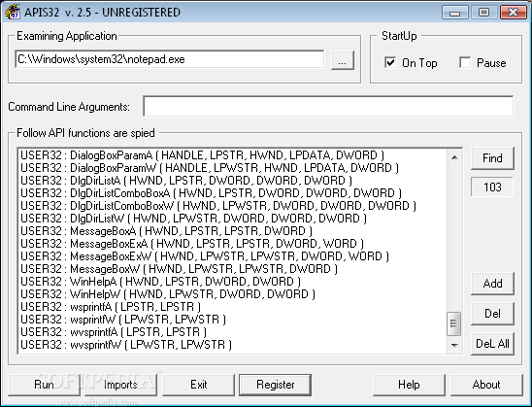Screen dimensions: 532x407
Task: Click the Run button
Action: [x=44, y=385]
